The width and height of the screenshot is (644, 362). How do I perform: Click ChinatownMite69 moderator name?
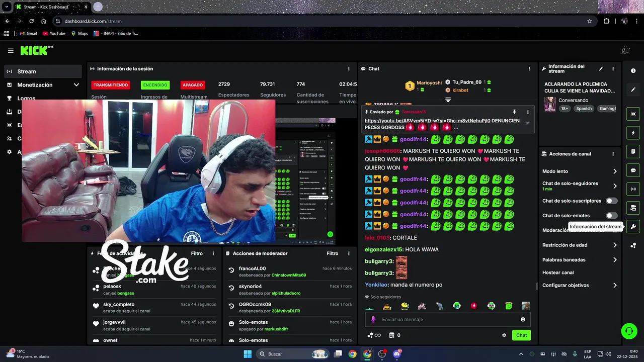(289, 275)
